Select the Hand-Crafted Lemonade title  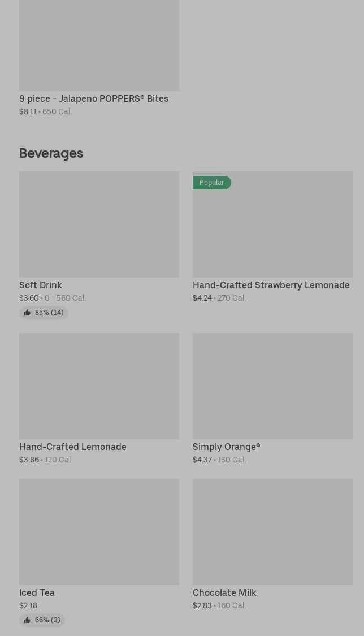pyautogui.click(x=73, y=447)
